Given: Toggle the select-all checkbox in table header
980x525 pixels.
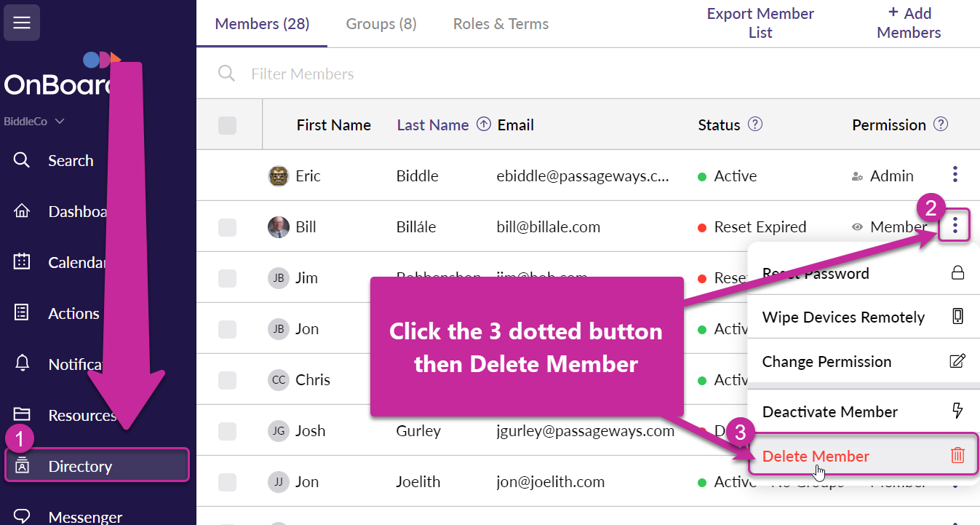Looking at the screenshot, I should (228, 125).
